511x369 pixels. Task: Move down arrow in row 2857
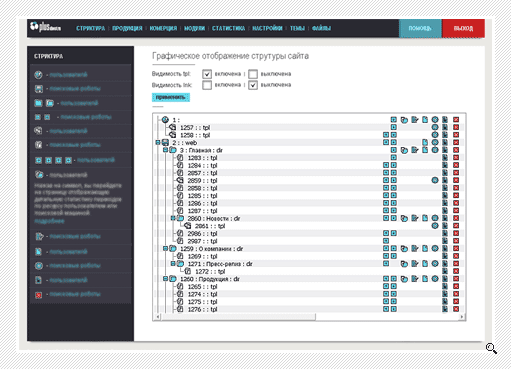coord(394,173)
